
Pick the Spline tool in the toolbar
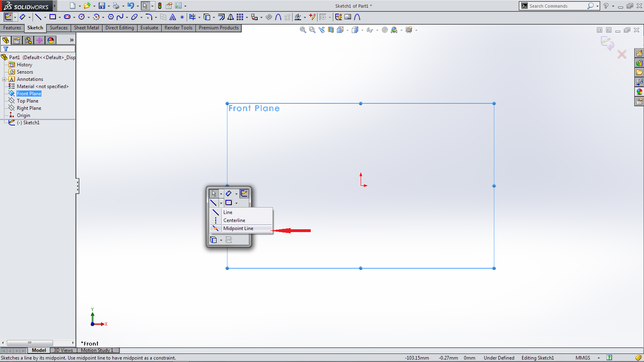(x=120, y=17)
